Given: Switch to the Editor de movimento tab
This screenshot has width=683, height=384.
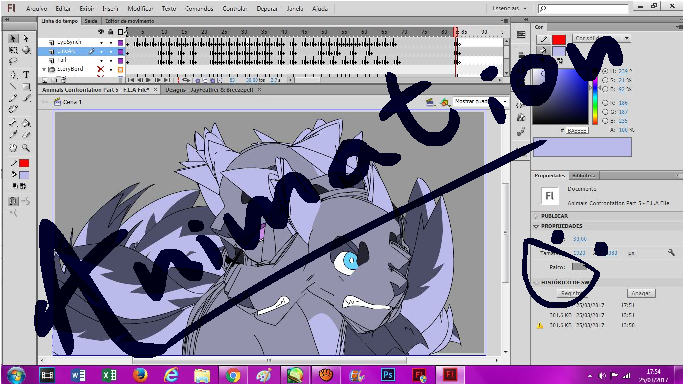Looking at the screenshot, I should pos(129,21).
